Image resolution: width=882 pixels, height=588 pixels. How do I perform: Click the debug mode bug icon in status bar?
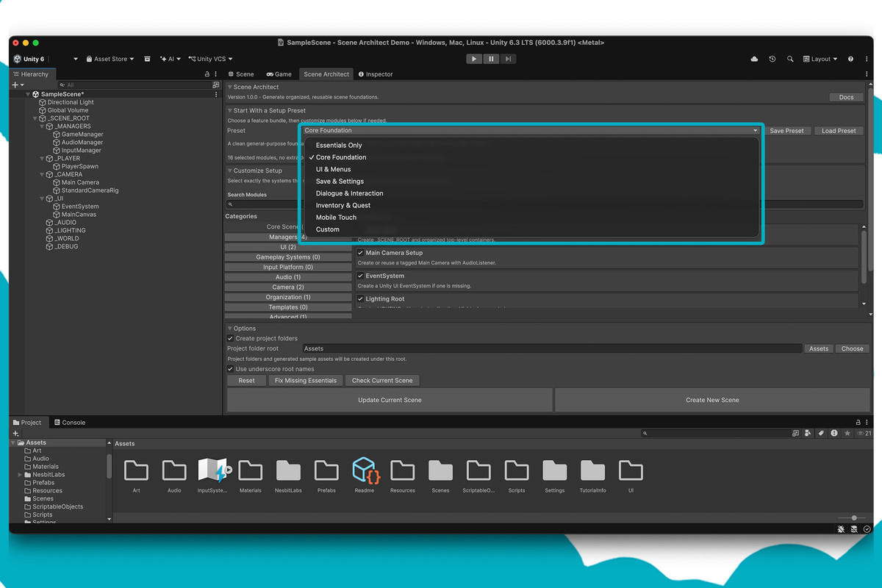coord(841,528)
